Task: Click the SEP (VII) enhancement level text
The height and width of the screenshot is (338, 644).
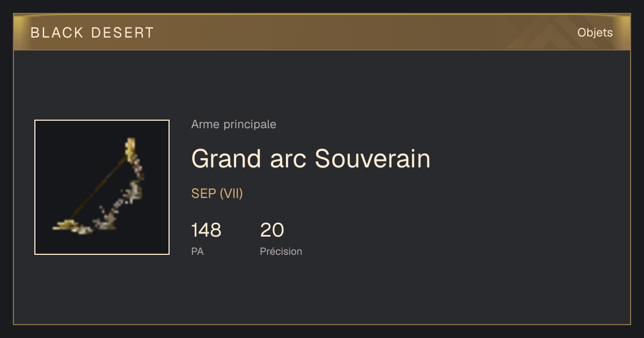Action: [x=217, y=194]
